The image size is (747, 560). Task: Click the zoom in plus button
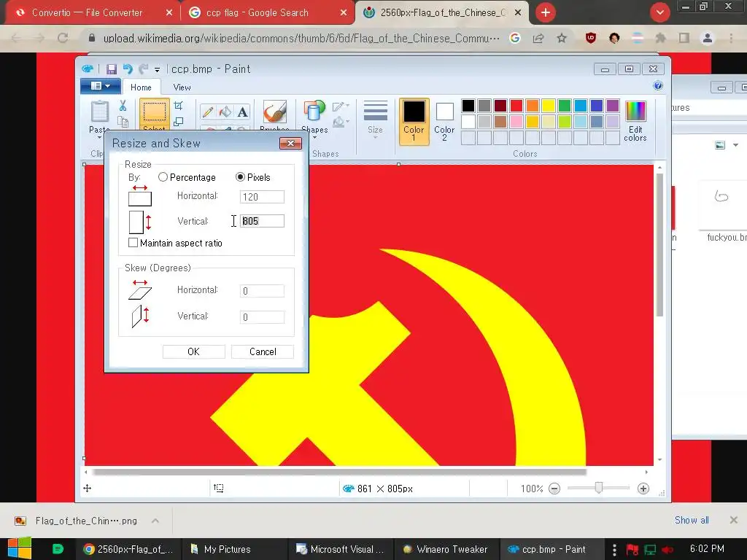pyautogui.click(x=643, y=489)
